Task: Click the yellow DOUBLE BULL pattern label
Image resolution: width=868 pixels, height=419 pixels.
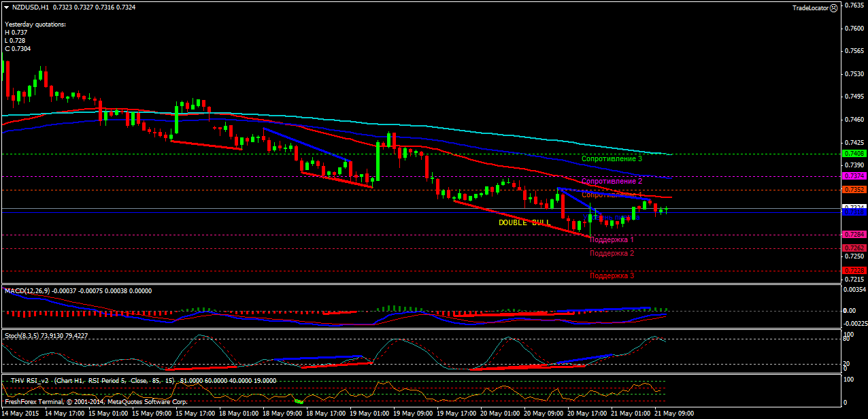Action: (x=524, y=222)
